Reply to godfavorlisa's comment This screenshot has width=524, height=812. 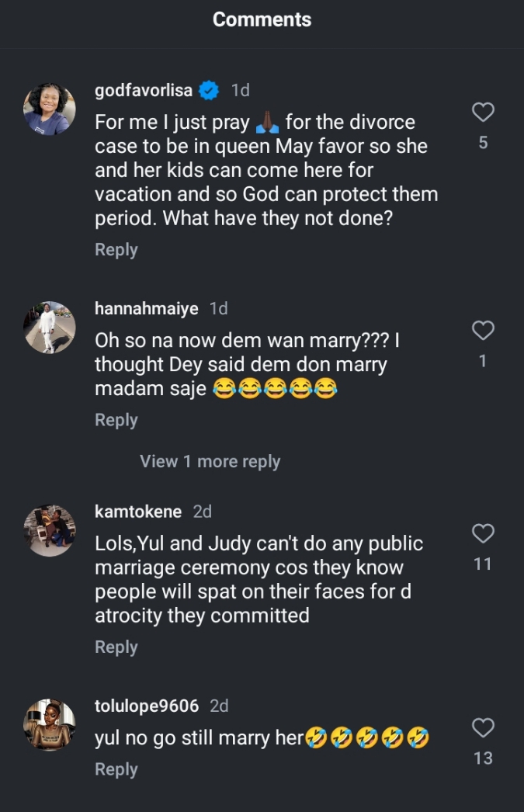(x=116, y=250)
